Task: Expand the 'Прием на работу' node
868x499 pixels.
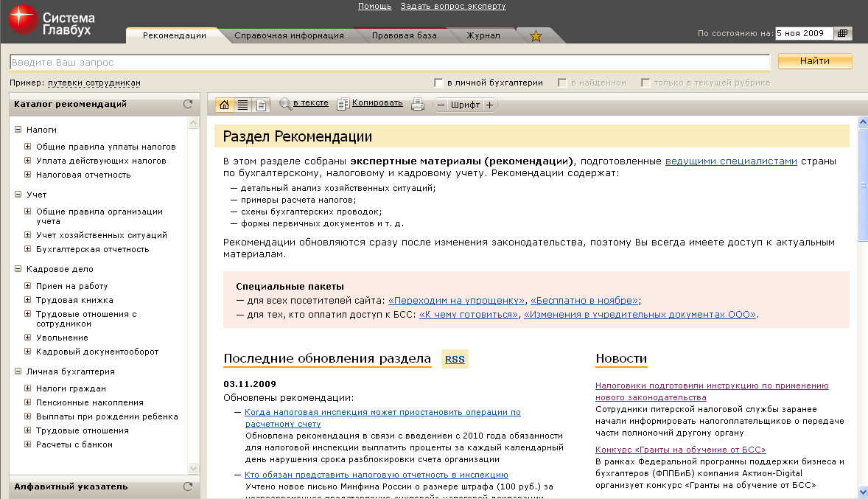Action: [28, 285]
